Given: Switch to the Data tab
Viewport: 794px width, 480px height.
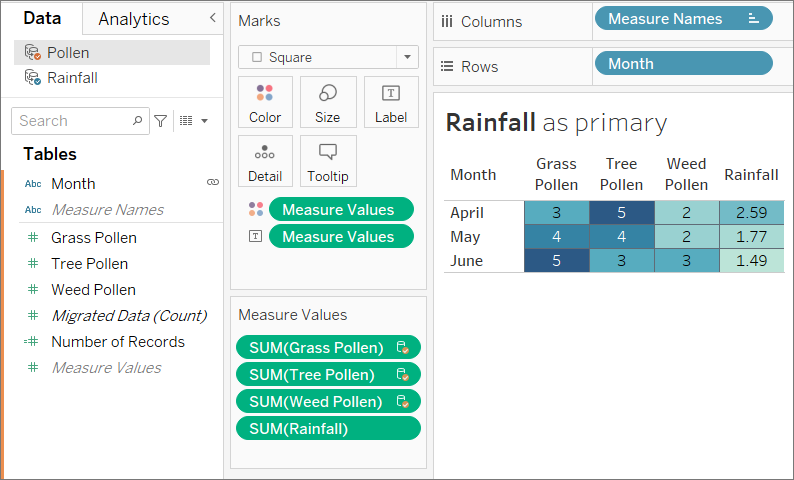Looking at the screenshot, I should click(42, 18).
